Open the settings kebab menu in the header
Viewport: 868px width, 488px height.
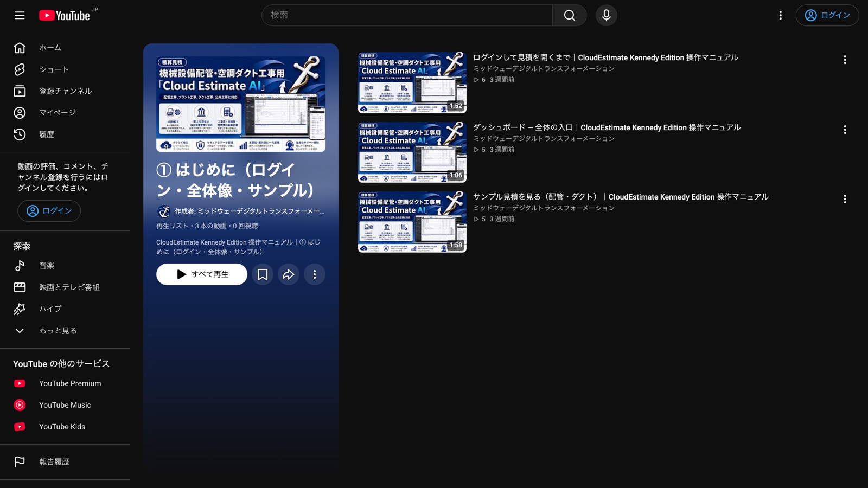[x=780, y=15]
